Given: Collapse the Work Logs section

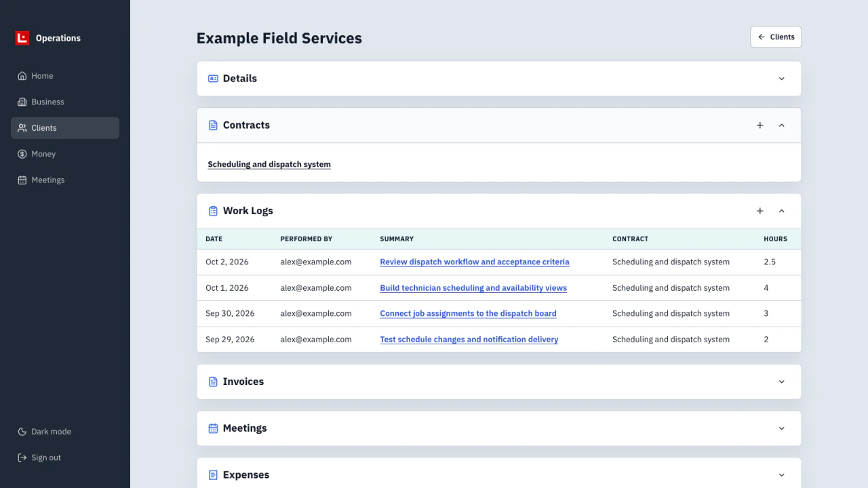Looking at the screenshot, I should click(x=781, y=211).
